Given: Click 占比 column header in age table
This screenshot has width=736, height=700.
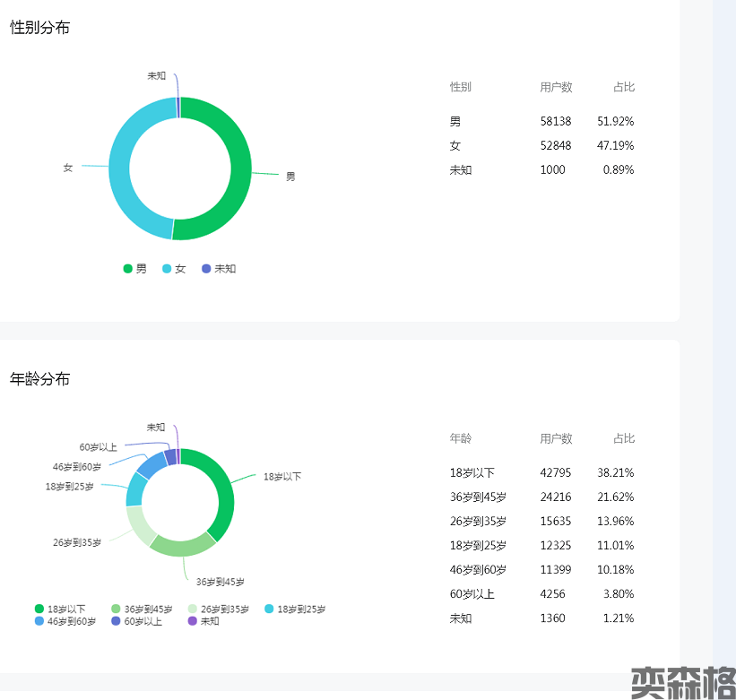Looking at the screenshot, I should coord(624,438).
